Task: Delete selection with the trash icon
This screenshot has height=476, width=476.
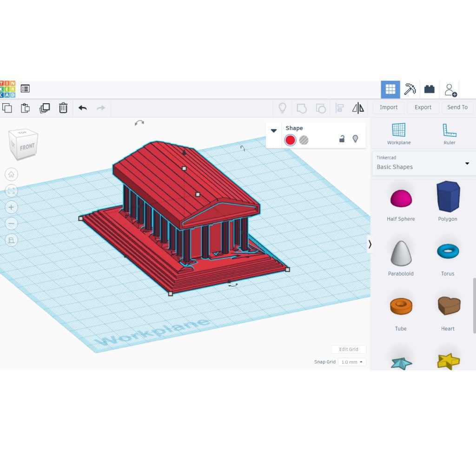Action: point(63,108)
